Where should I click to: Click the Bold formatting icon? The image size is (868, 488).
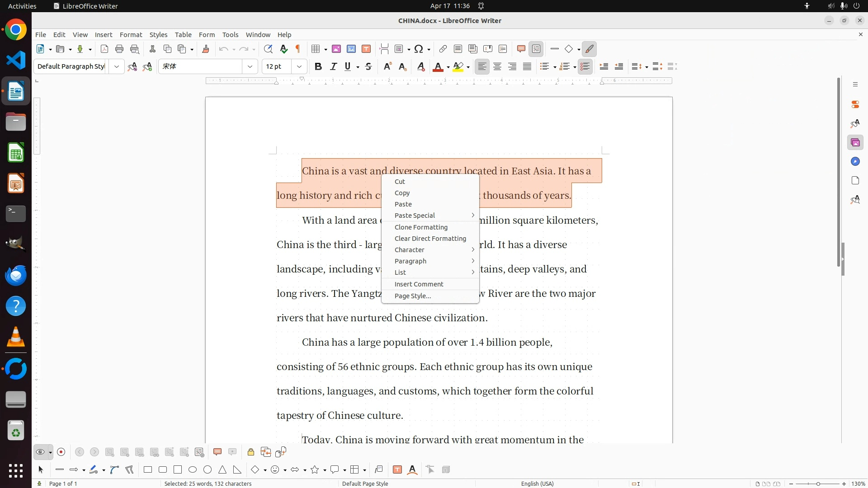[x=318, y=67]
